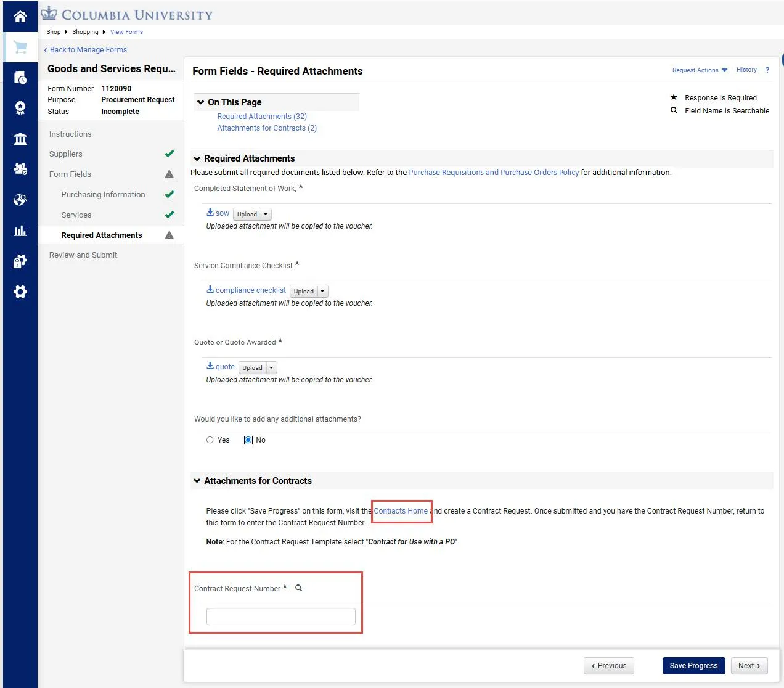
Task: Open the Suppliers people sidebar icon
Action: 20,169
